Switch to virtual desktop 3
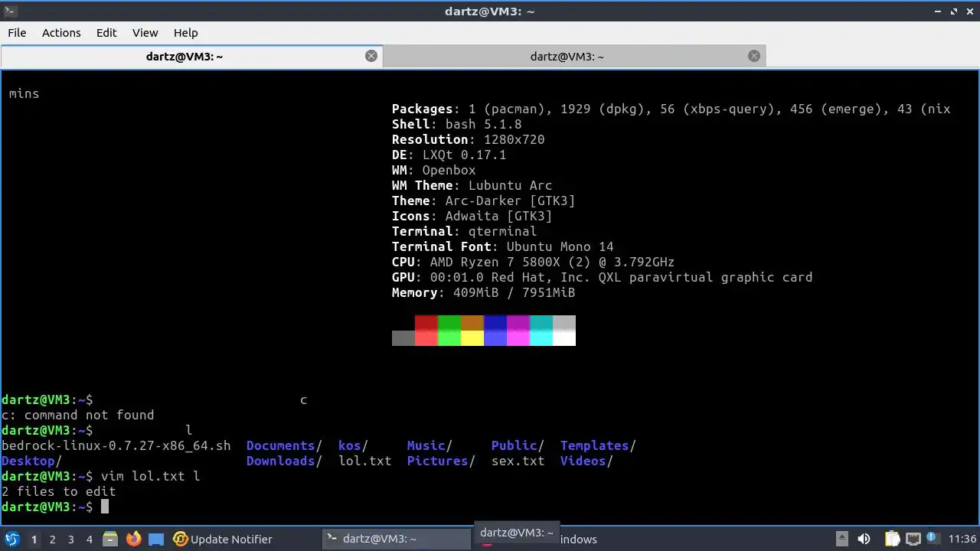980x551 pixels. pos(70,540)
